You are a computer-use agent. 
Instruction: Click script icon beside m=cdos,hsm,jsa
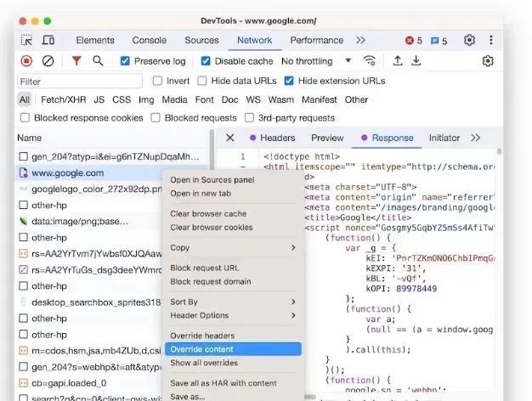[x=23, y=351]
